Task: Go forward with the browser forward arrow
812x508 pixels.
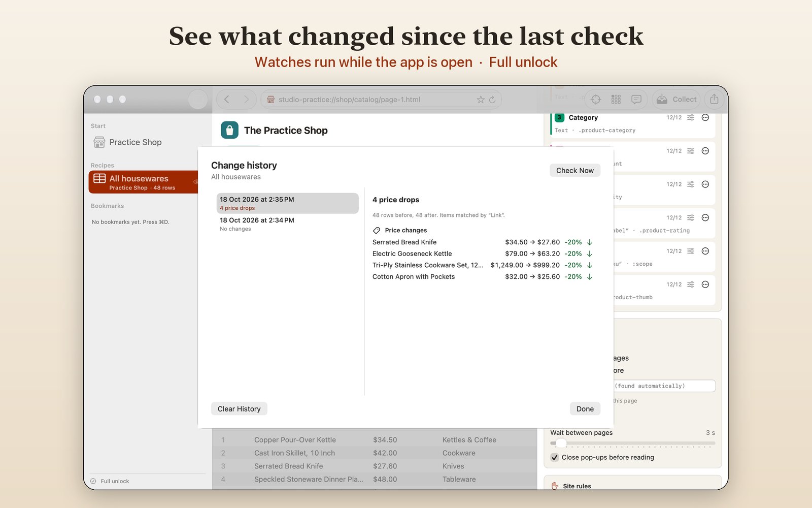Action: (x=246, y=100)
